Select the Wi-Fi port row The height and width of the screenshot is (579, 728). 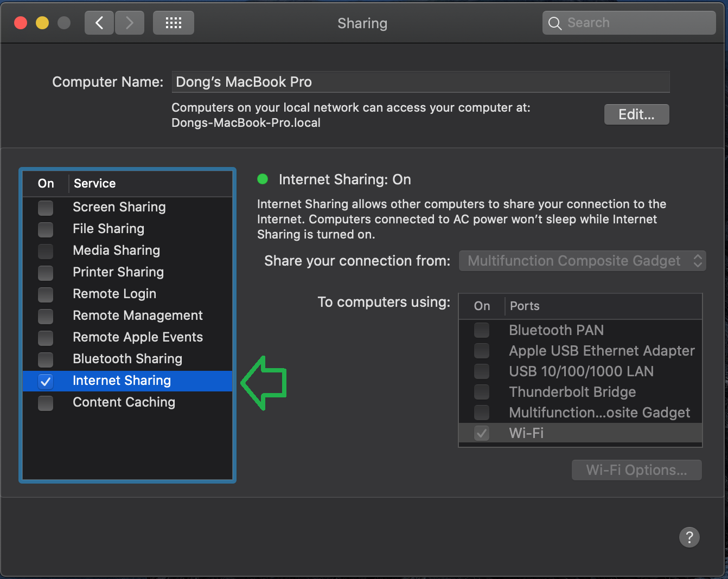580,433
